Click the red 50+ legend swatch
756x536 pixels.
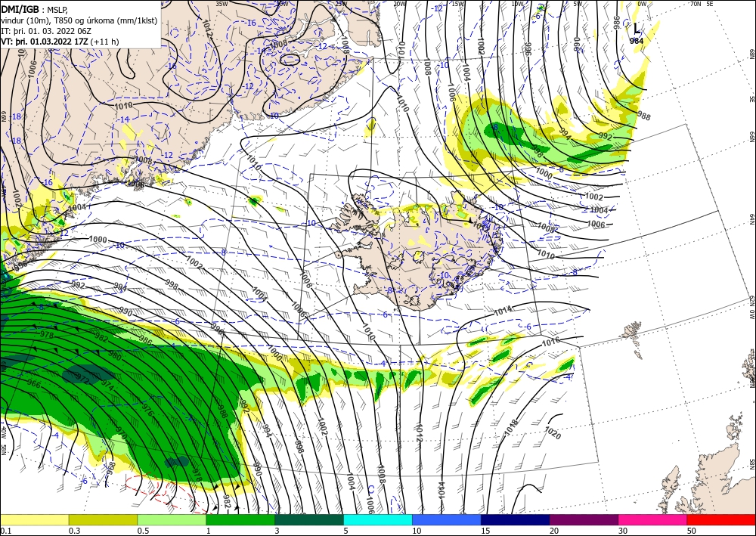[721, 519]
